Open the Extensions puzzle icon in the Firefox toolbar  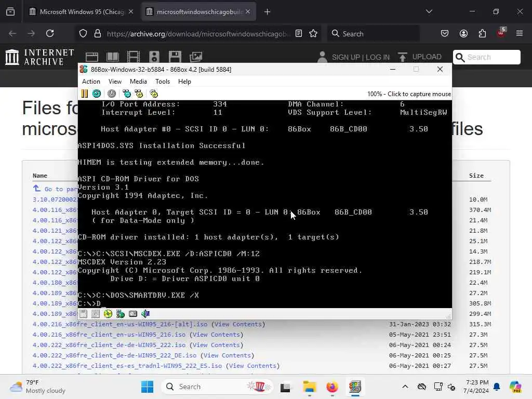pos(482,33)
